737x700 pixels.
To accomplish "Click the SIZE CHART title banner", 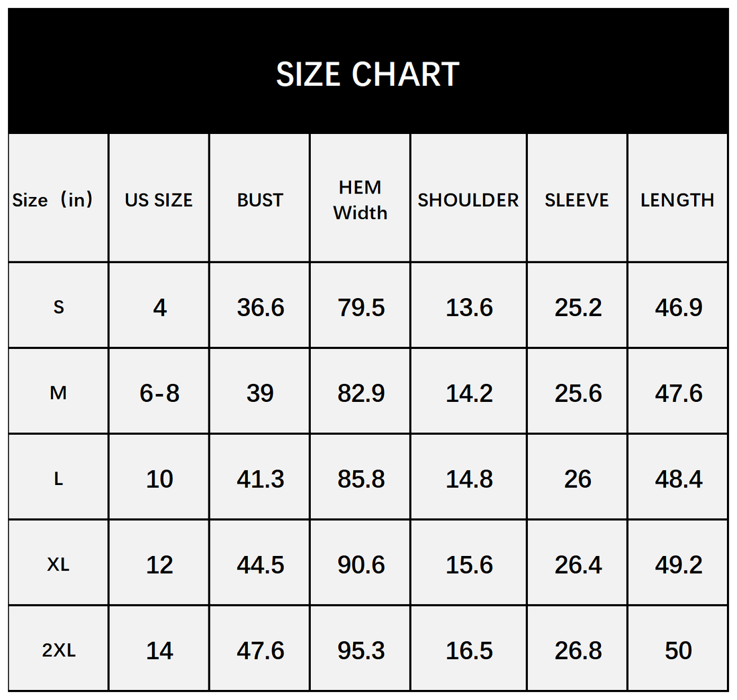I will click(x=368, y=73).
